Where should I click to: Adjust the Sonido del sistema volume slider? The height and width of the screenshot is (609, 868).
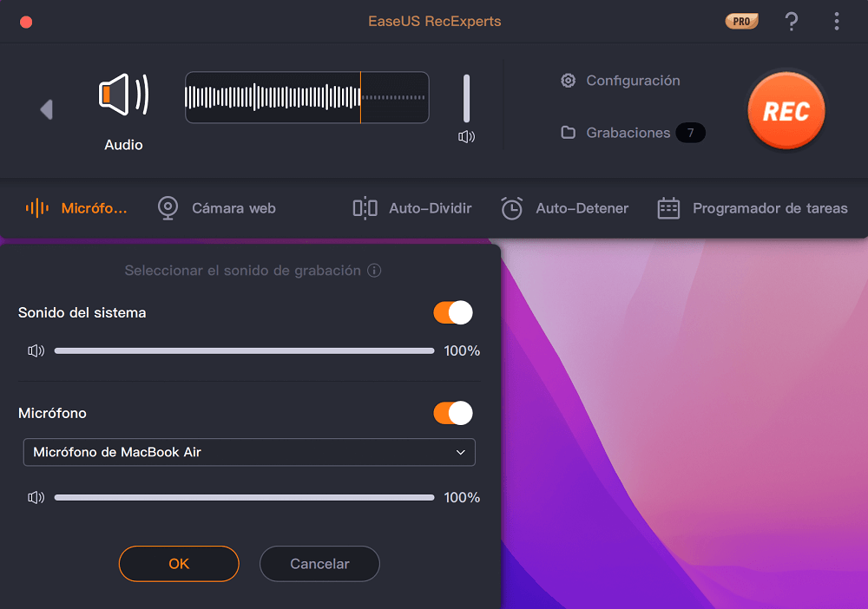click(x=244, y=350)
